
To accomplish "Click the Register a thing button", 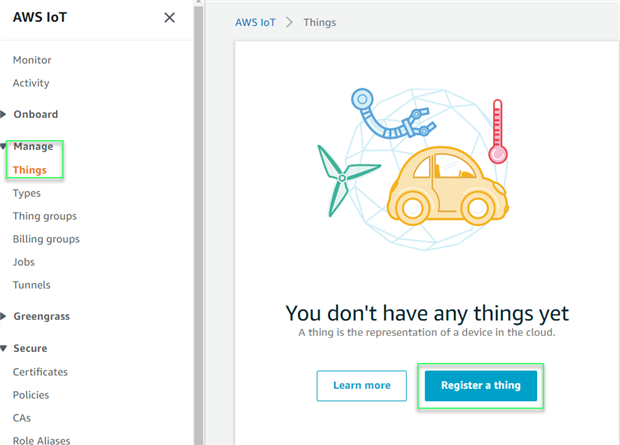I will point(481,386).
